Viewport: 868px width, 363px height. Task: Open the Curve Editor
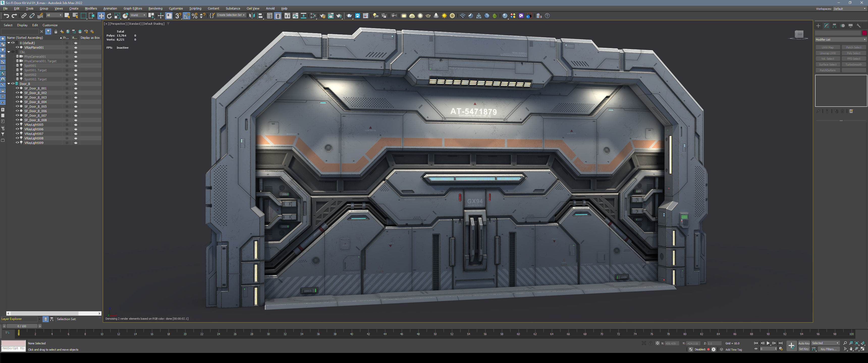click(x=295, y=15)
